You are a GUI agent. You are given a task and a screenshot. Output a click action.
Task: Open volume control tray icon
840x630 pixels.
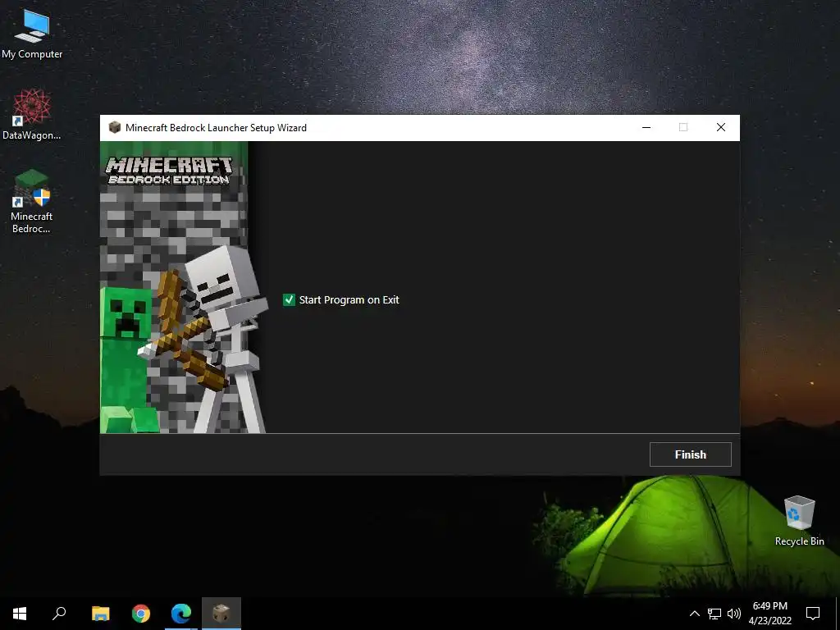(734, 614)
